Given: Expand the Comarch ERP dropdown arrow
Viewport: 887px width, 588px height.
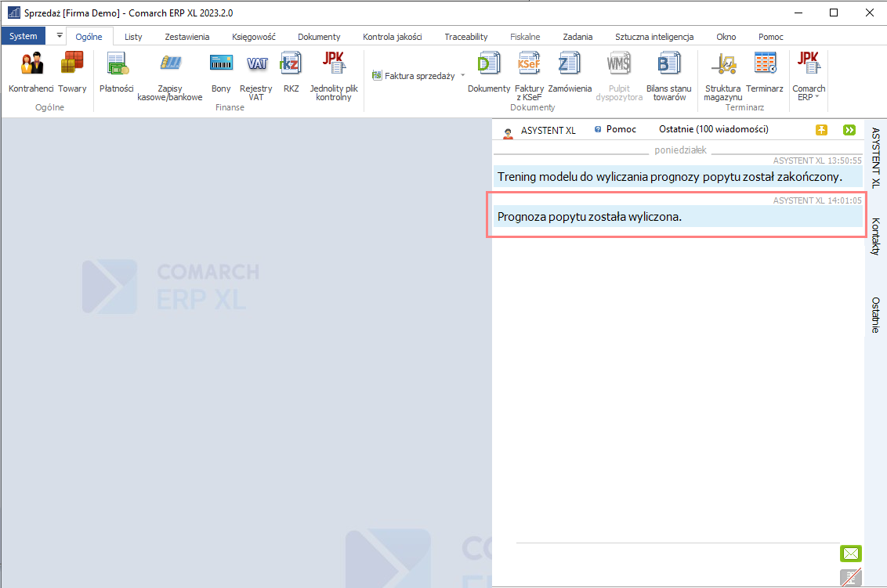Looking at the screenshot, I should tap(816, 96).
